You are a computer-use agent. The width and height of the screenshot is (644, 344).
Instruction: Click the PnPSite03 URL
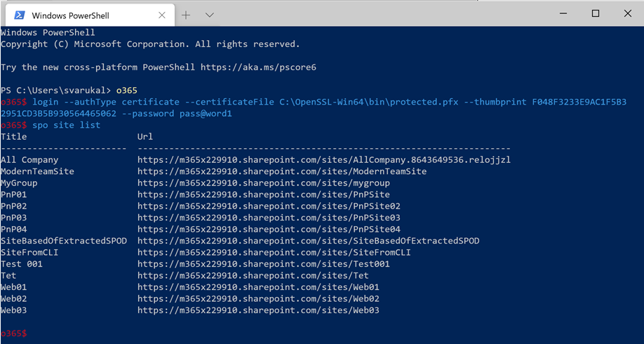coord(269,218)
